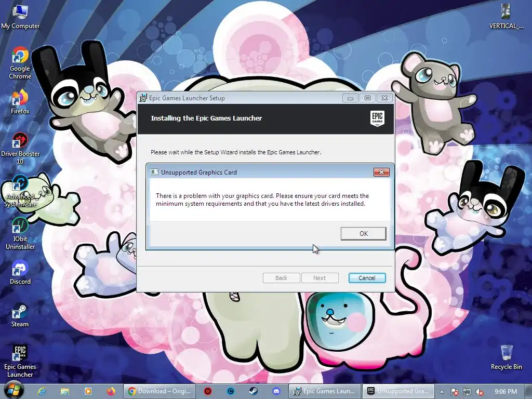The height and width of the screenshot is (399, 532).
Task: Select the Epic Games Launcher desktop shortcut
Action: coord(20,362)
